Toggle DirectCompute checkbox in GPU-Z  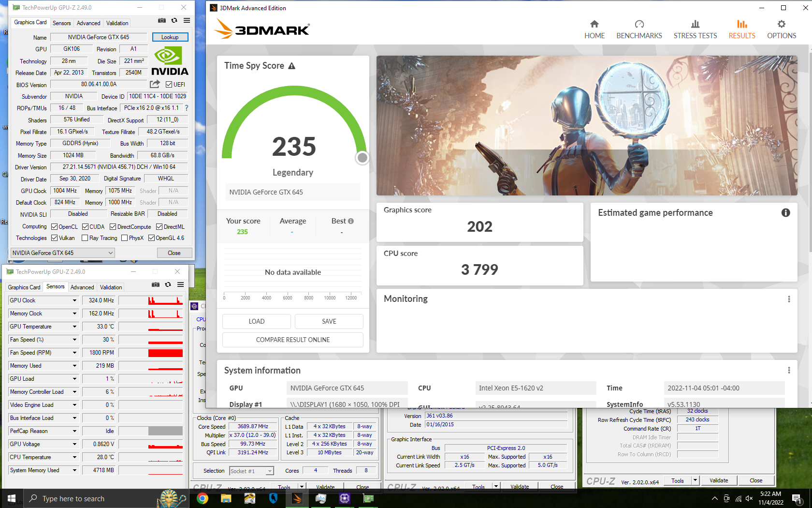pos(113,227)
